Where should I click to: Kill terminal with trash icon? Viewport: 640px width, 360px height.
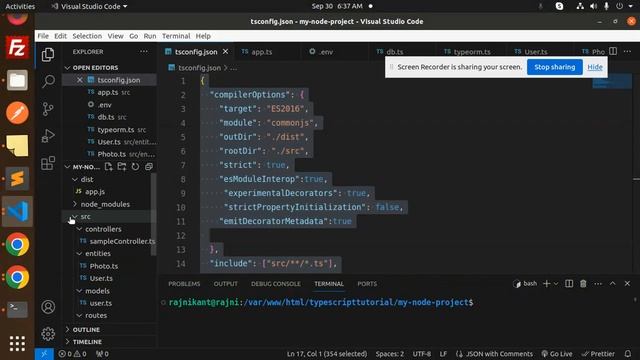click(x=583, y=284)
